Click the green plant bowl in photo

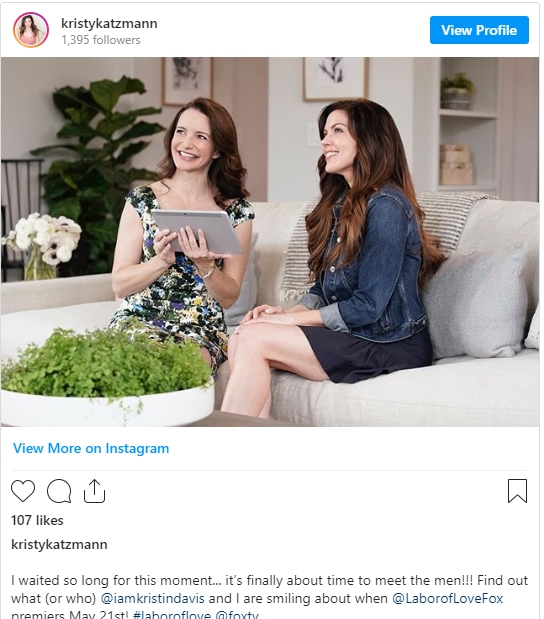pyautogui.click(x=107, y=377)
